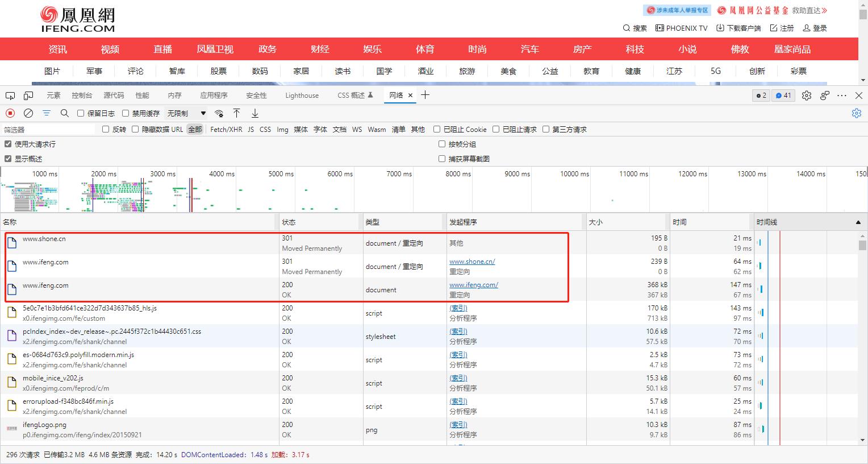Check the 隐藏数据 URL checkbox
This screenshot has width=868, height=464.
point(135,129)
